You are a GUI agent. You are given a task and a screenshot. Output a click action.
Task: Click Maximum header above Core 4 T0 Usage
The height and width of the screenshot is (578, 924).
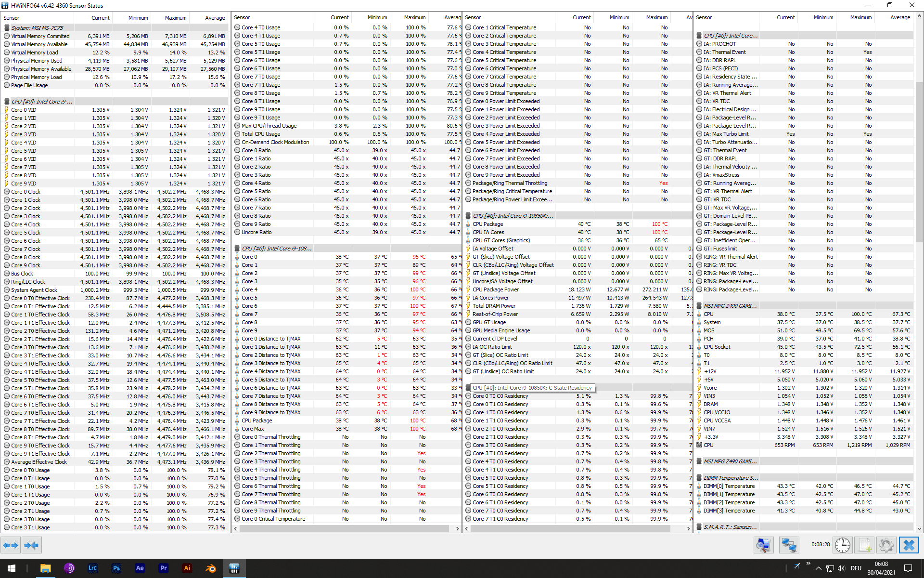[410, 17]
